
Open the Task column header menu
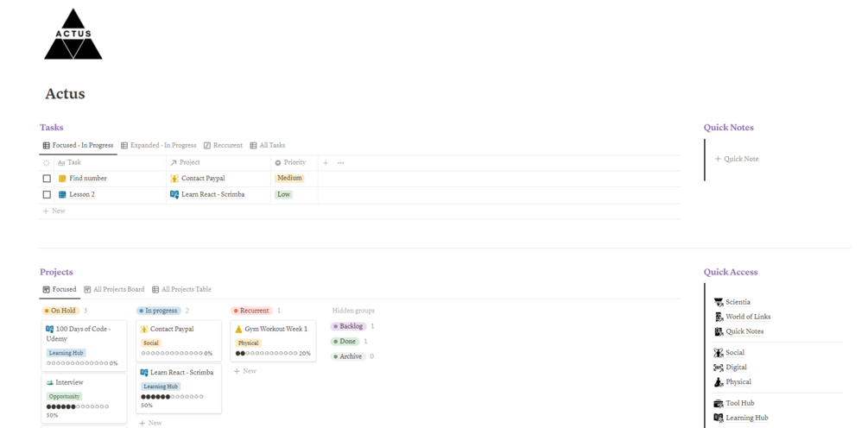coord(111,163)
